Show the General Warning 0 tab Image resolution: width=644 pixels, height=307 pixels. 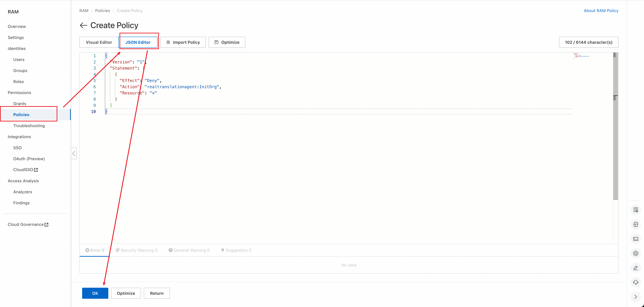(x=189, y=250)
